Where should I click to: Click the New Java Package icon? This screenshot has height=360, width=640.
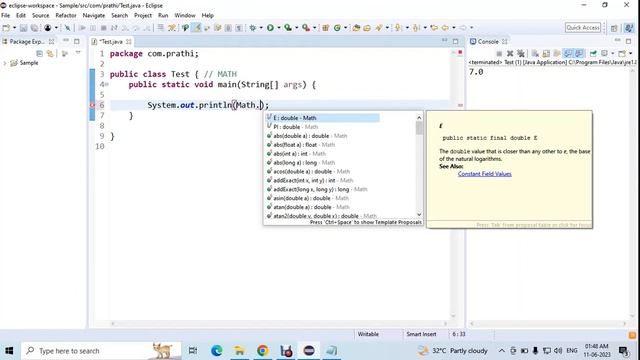325,28
